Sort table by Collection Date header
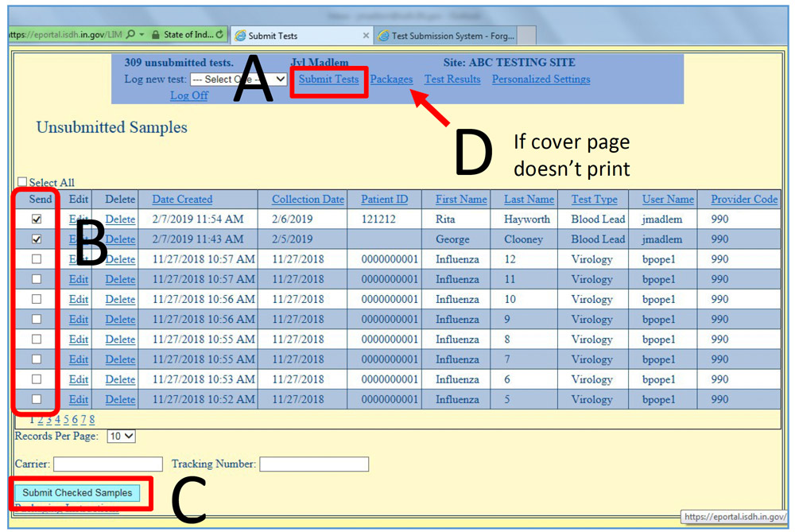 (x=308, y=200)
